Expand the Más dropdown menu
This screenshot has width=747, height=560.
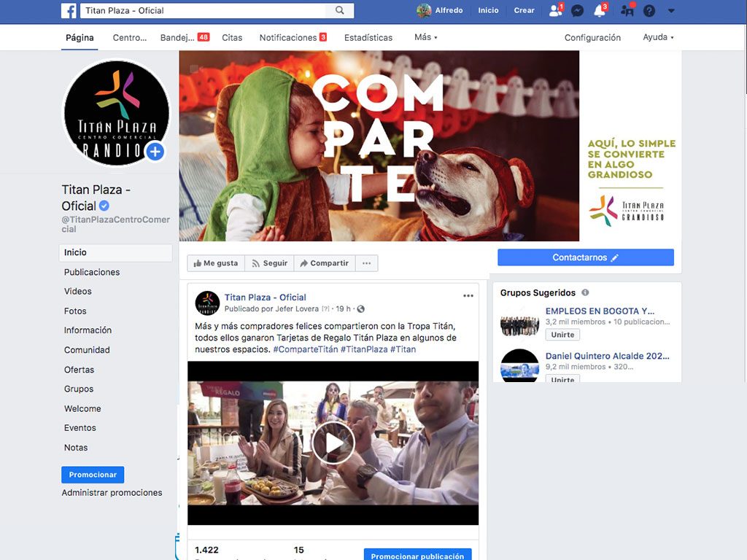[425, 37]
